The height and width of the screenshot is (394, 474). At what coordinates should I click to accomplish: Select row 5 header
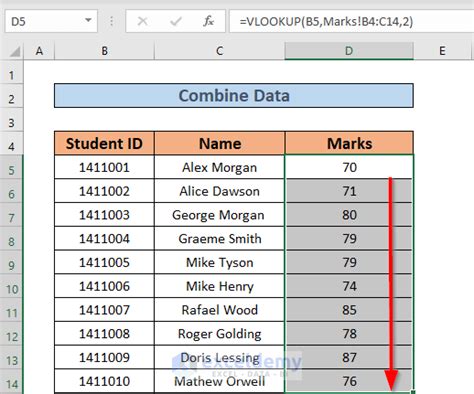point(11,170)
